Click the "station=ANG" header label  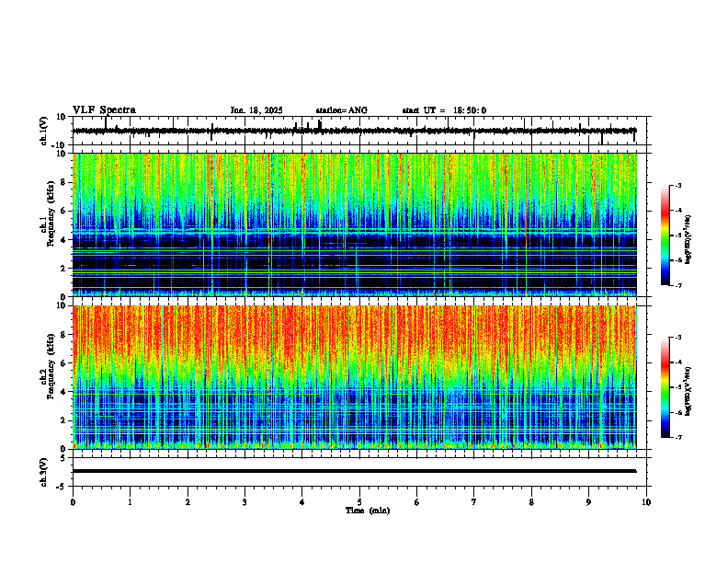[341, 110]
